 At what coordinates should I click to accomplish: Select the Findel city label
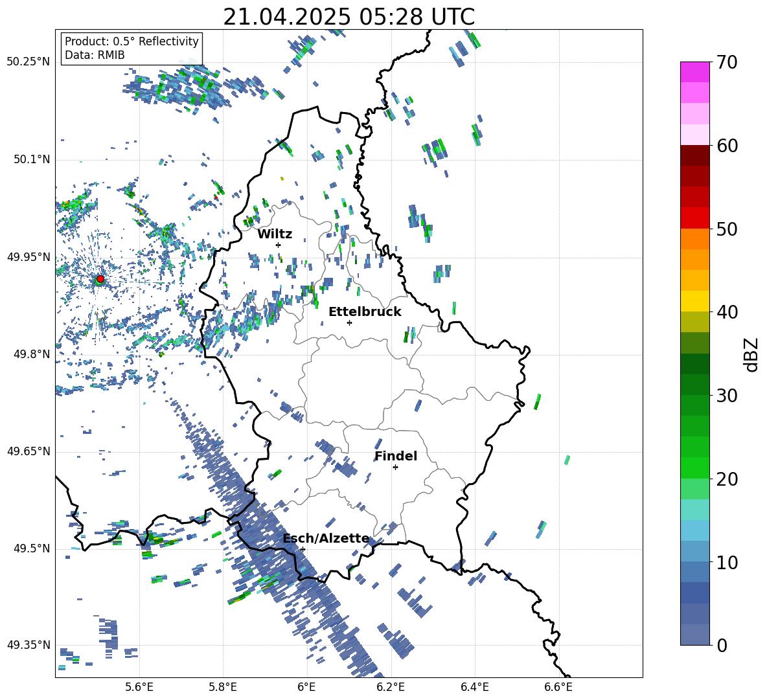[x=396, y=456]
